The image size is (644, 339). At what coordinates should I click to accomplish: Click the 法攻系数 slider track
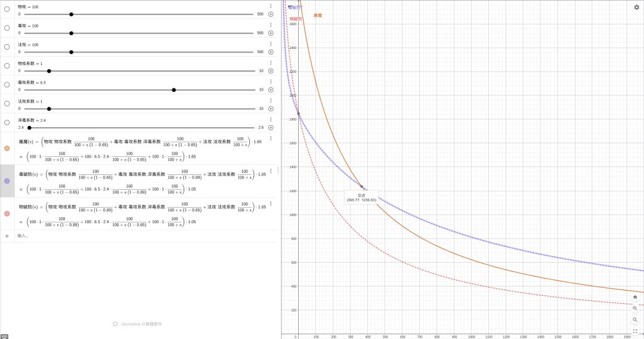(x=140, y=109)
